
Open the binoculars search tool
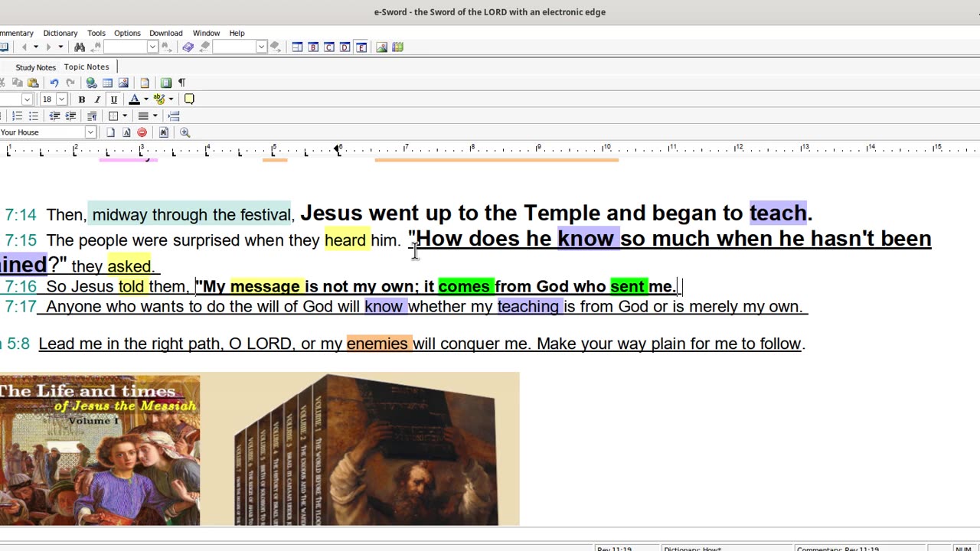point(80,47)
